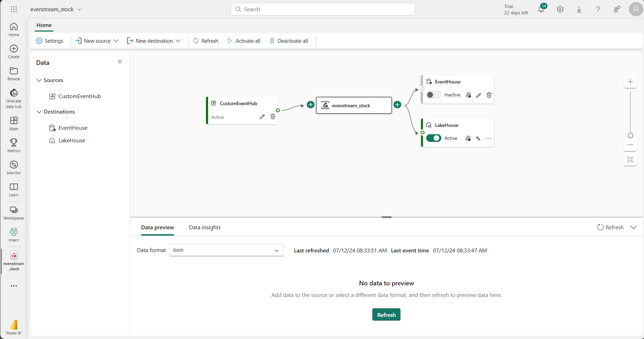Open evenstream_stock title dropdown

click(79, 9)
